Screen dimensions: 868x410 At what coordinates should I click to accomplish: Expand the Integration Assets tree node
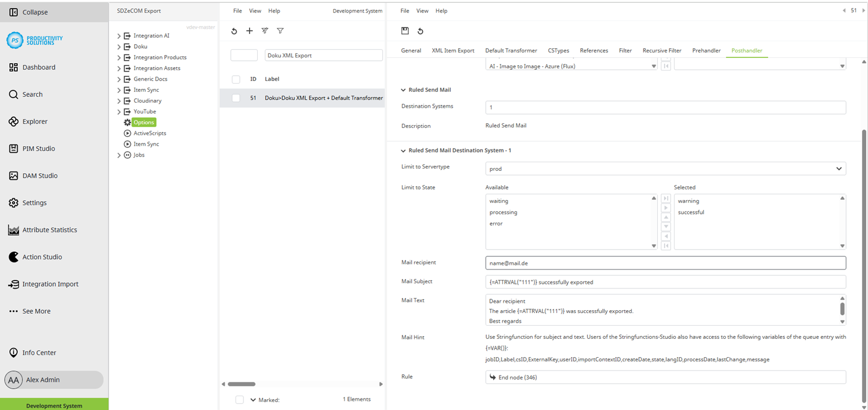(119, 68)
